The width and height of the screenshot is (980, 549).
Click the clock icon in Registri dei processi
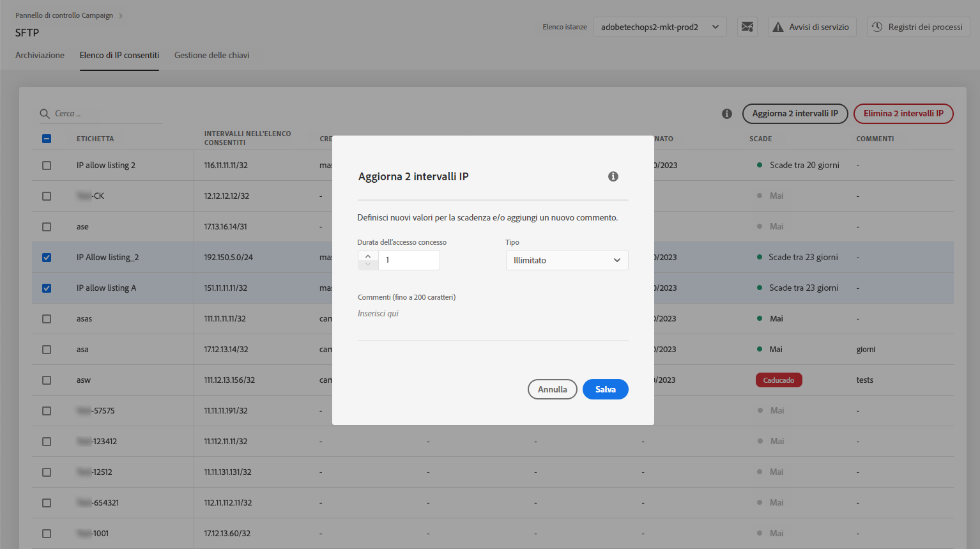pyautogui.click(x=877, y=27)
